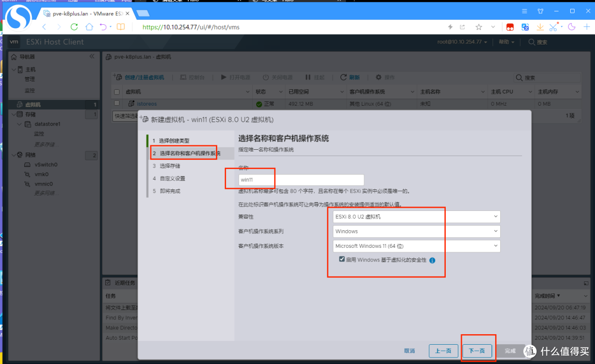Open the red extension icon

pos(510,27)
